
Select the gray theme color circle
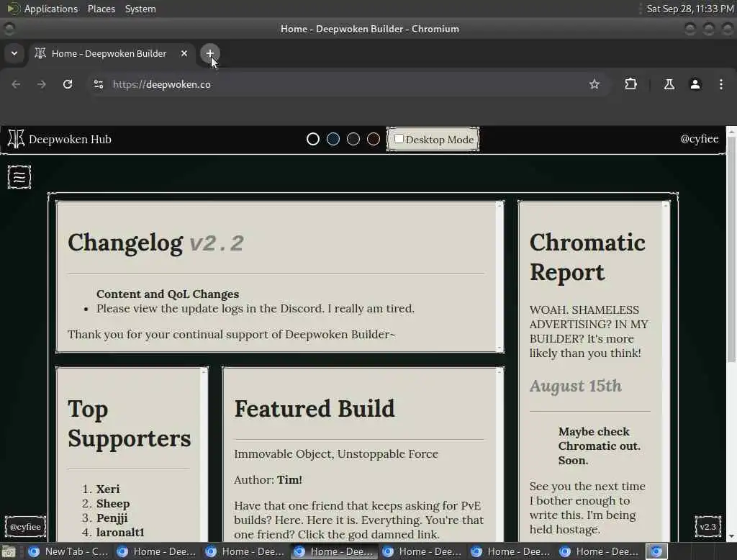353,139
